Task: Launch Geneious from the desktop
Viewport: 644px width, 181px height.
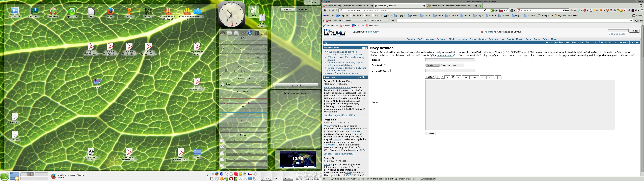Action: point(129,13)
